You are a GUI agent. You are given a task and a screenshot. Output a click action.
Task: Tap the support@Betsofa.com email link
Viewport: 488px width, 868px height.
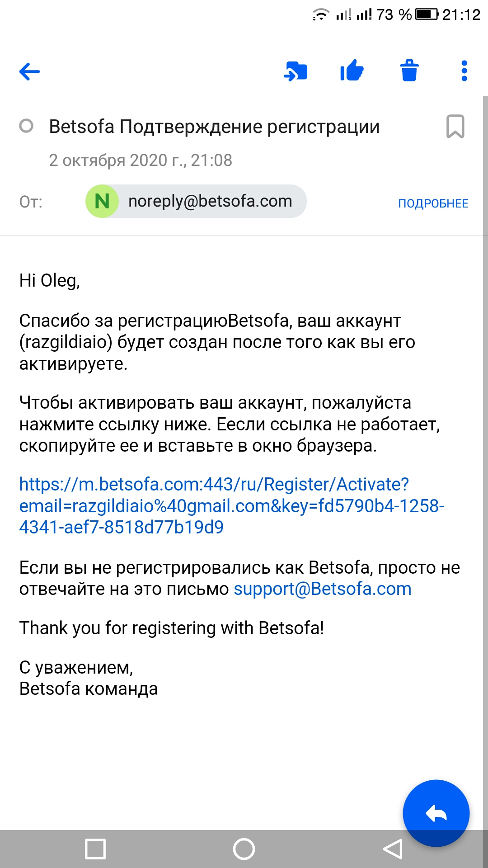pyautogui.click(x=323, y=589)
